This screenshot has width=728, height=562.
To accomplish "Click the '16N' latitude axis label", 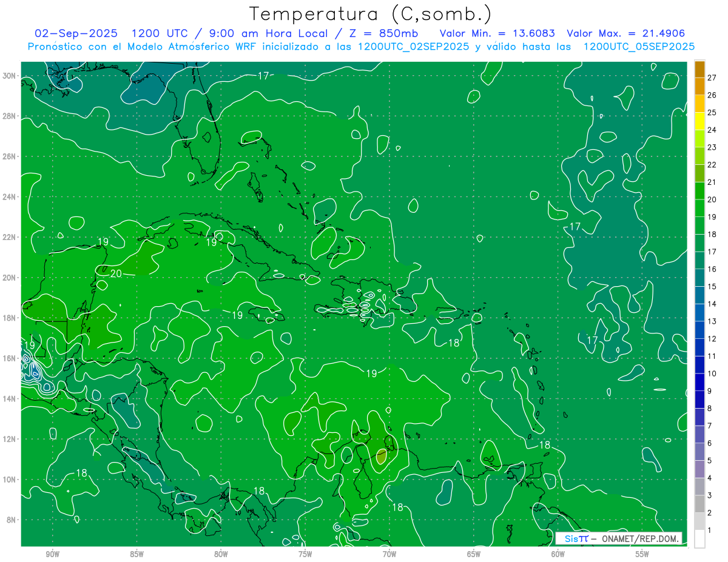I will point(10,358).
